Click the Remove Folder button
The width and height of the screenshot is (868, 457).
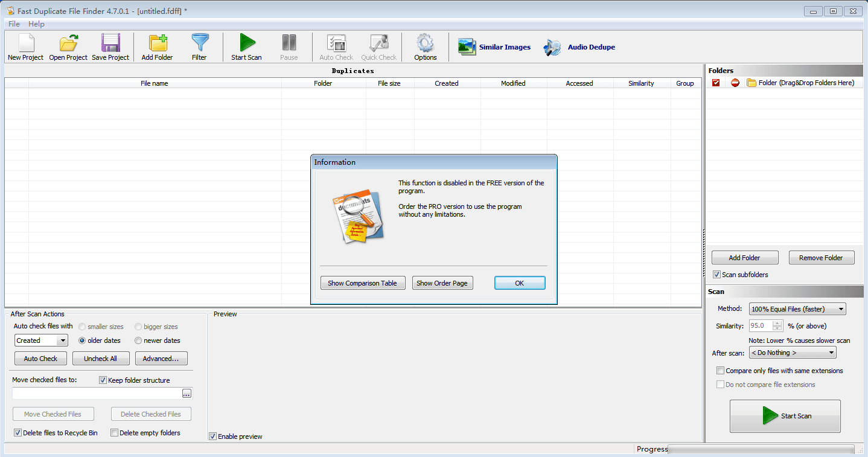coord(821,258)
